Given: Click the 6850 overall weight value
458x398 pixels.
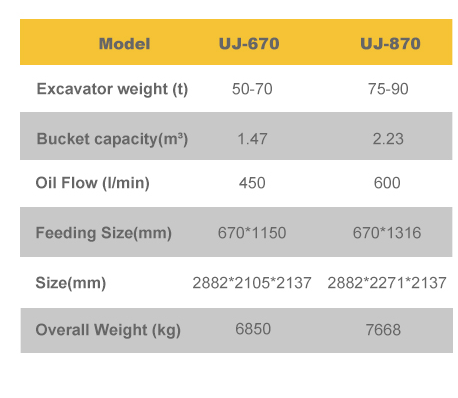Looking at the screenshot, I should coord(253,329).
